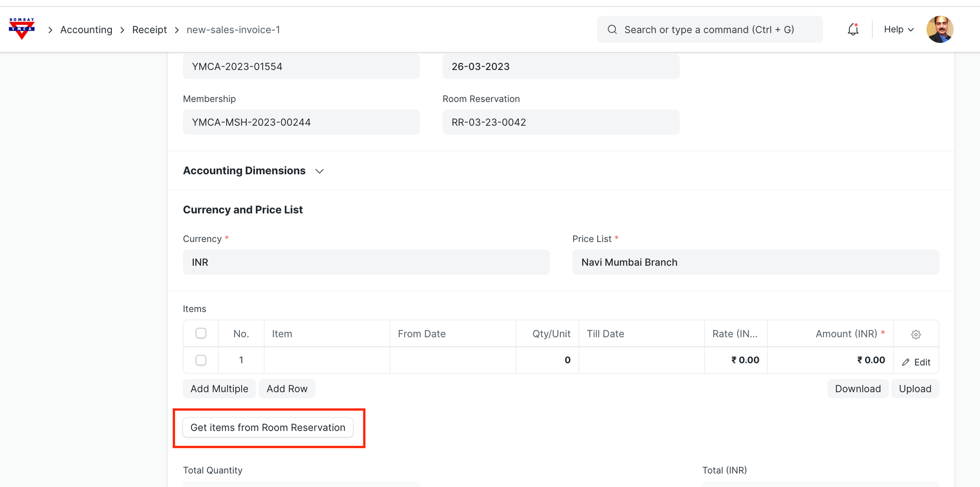Image resolution: width=980 pixels, height=487 pixels.
Task: Navigate to Receipt breadcrumb
Action: tap(149, 30)
